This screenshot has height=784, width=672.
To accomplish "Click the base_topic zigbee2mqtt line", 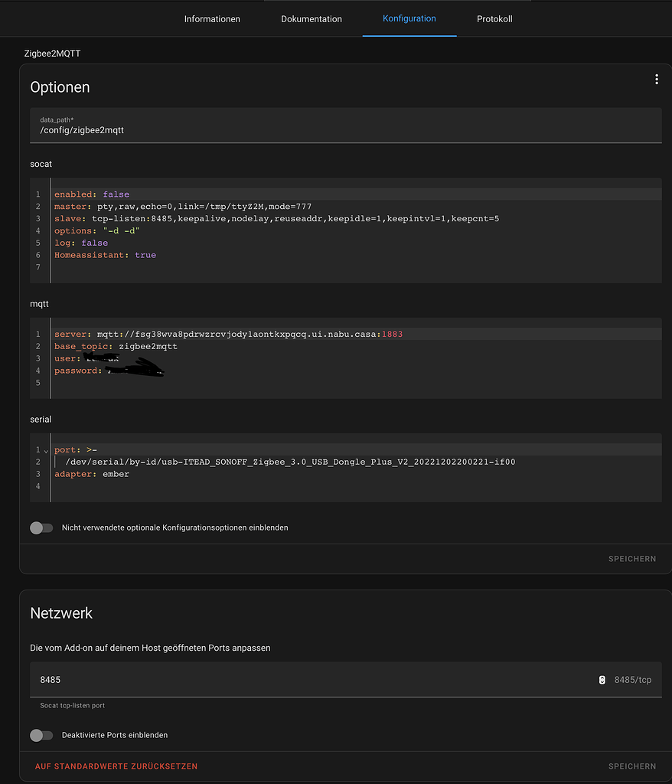I will 116,347.
